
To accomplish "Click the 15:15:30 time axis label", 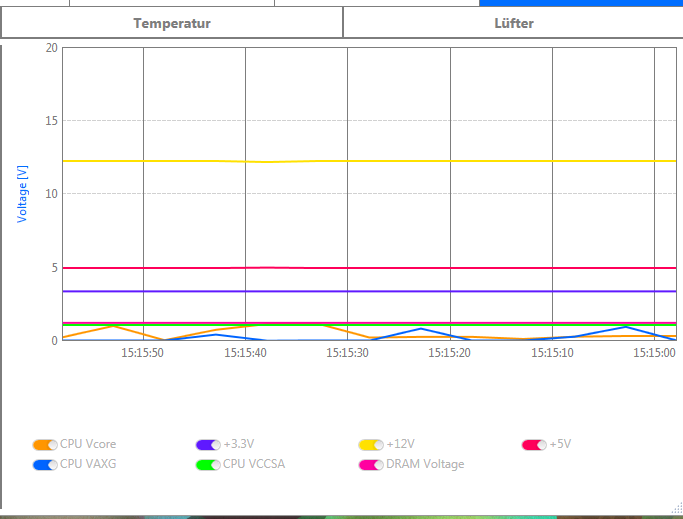I will click(347, 353).
